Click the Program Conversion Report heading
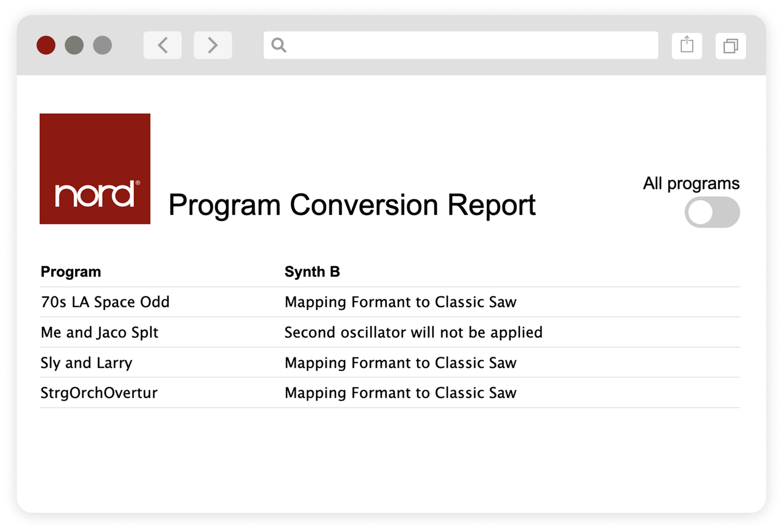Viewport: 783px width, 532px height. pos(352,205)
